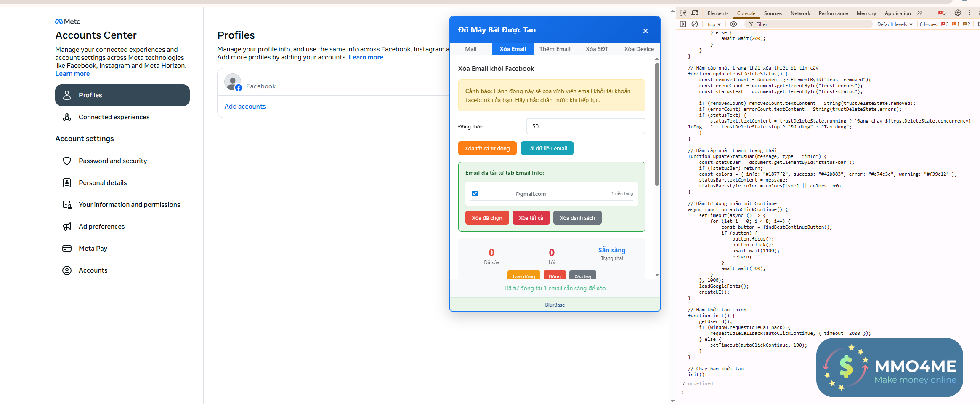The height and width of the screenshot is (404, 980).
Task: Open the Profiles sidebar item
Action: 122,95
